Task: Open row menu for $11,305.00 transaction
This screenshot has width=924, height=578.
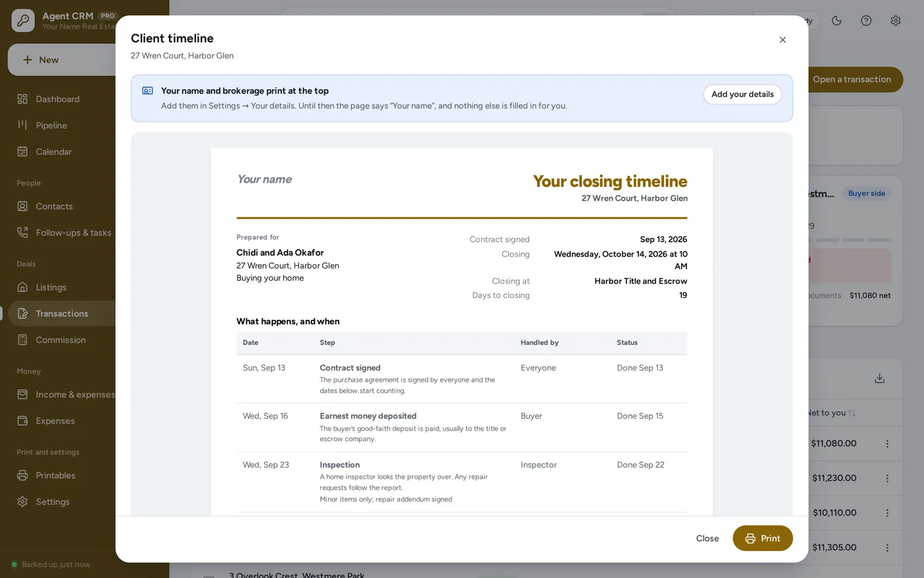Action: 887,548
